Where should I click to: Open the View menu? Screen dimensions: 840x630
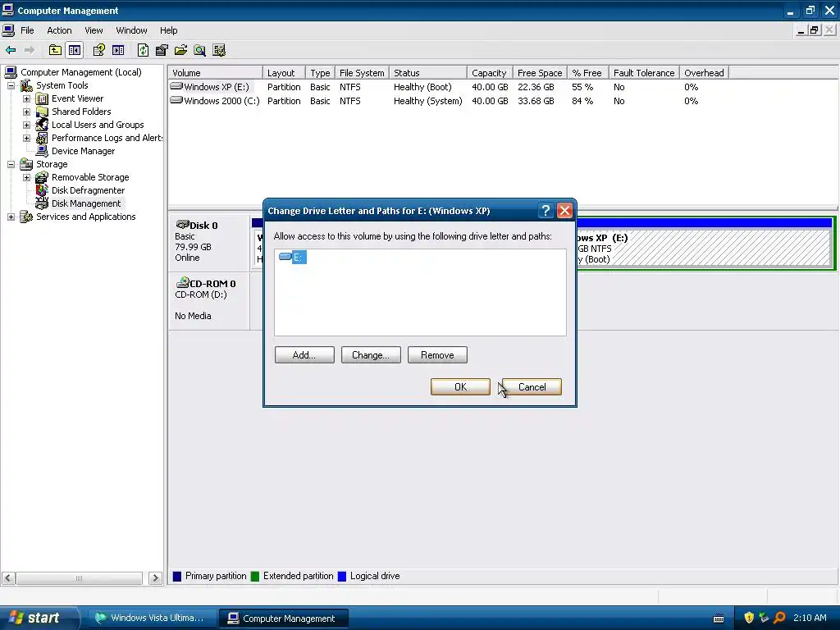(94, 30)
